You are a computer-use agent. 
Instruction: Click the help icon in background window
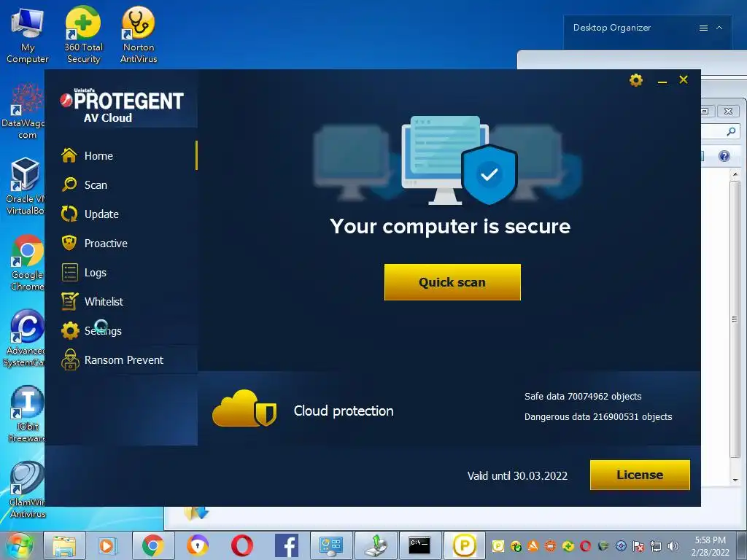[724, 156]
